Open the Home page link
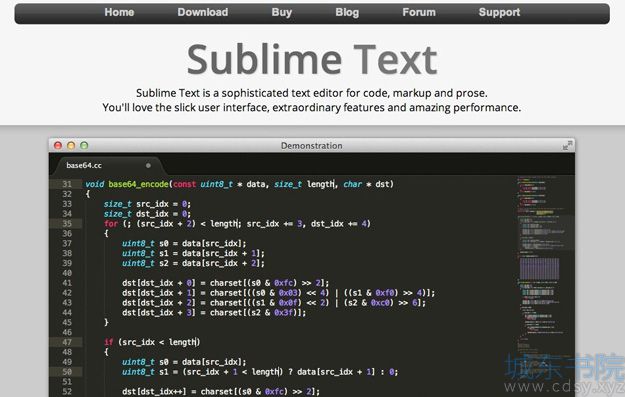Image resolution: width=625 pixels, height=397 pixels. 119,12
